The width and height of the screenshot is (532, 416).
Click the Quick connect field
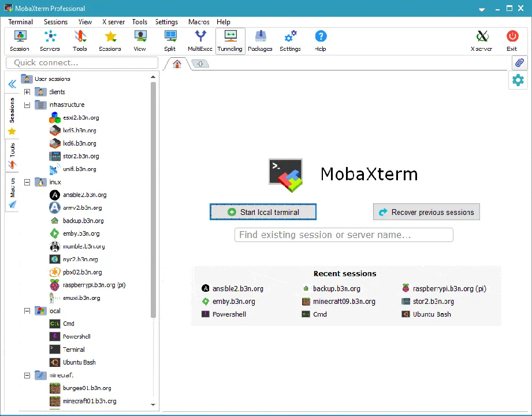82,63
